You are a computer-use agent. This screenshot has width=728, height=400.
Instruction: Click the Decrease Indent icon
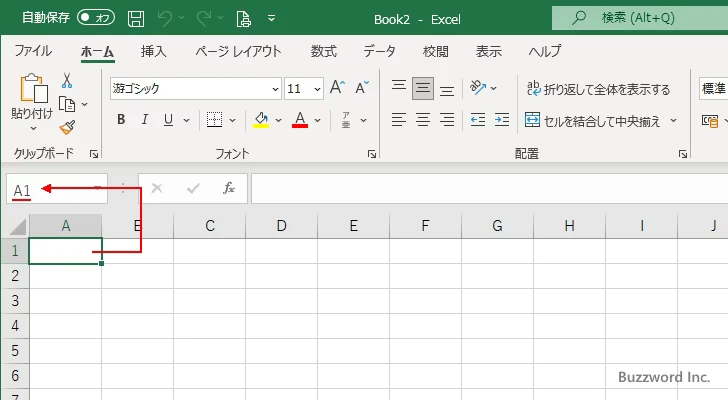[478, 120]
